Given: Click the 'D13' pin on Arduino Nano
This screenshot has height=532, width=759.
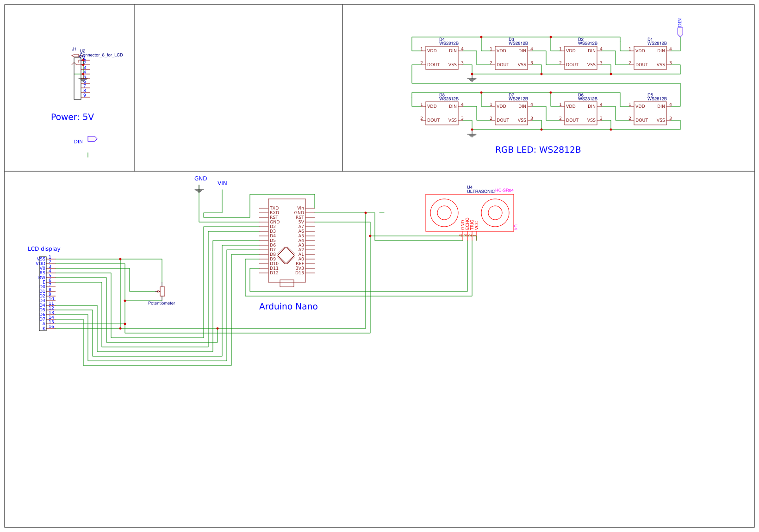Looking at the screenshot, I should 300,273.
